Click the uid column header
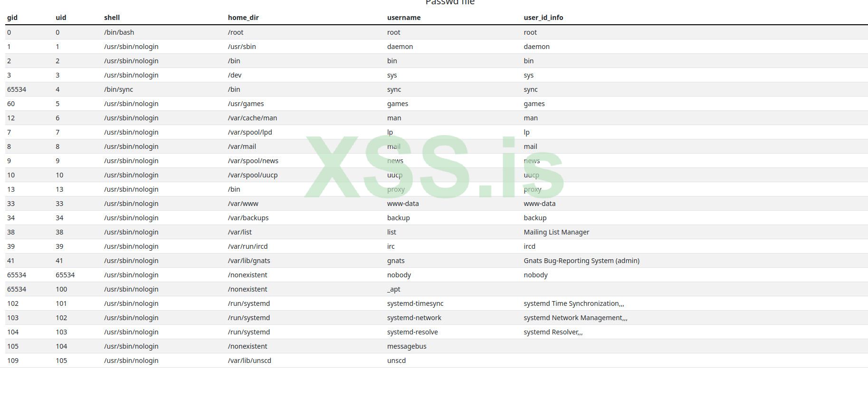The width and height of the screenshot is (868, 401). coord(61,18)
